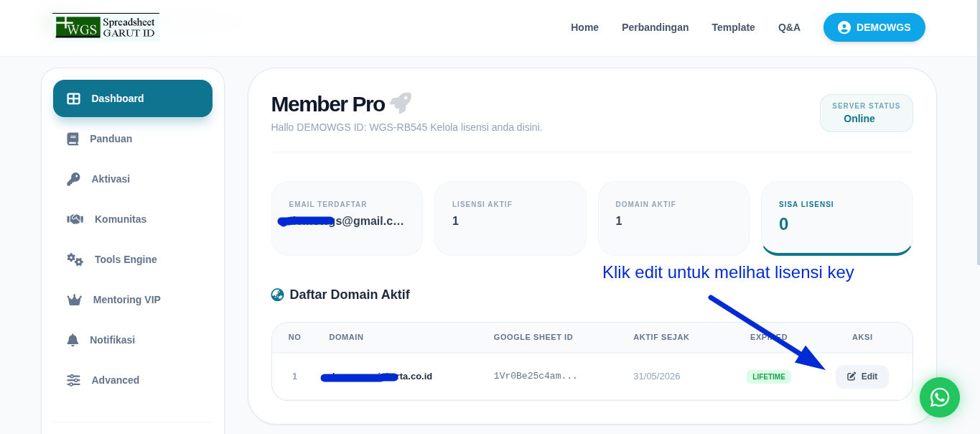Click the Hallo DEMOWGS ID subtitle text
Image resolution: width=980 pixels, height=434 pixels.
tap(406, 127)
